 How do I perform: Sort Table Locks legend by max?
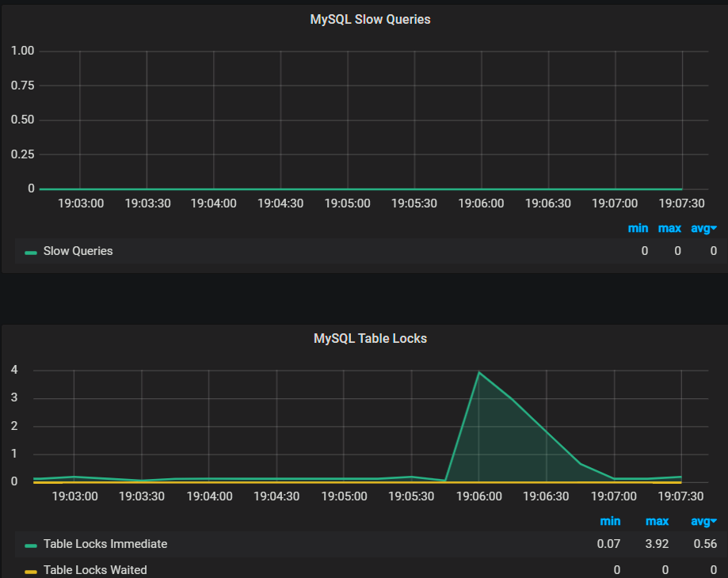657,522
